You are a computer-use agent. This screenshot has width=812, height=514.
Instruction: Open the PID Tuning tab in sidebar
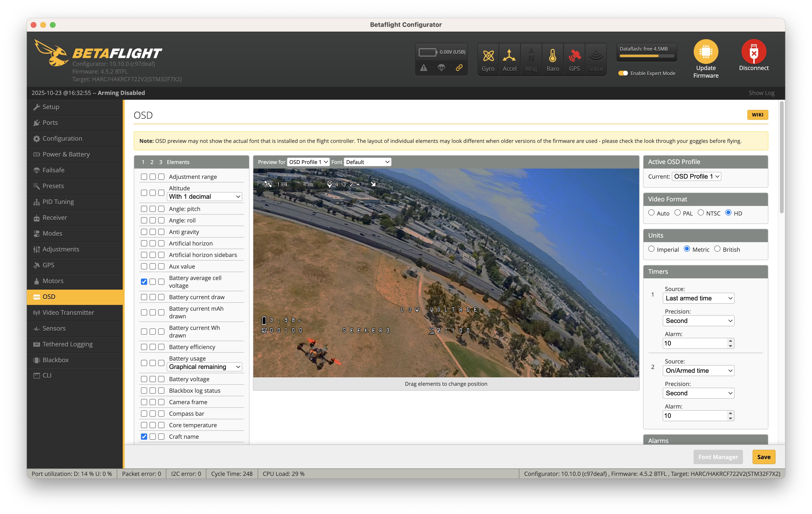pos(58,202)
